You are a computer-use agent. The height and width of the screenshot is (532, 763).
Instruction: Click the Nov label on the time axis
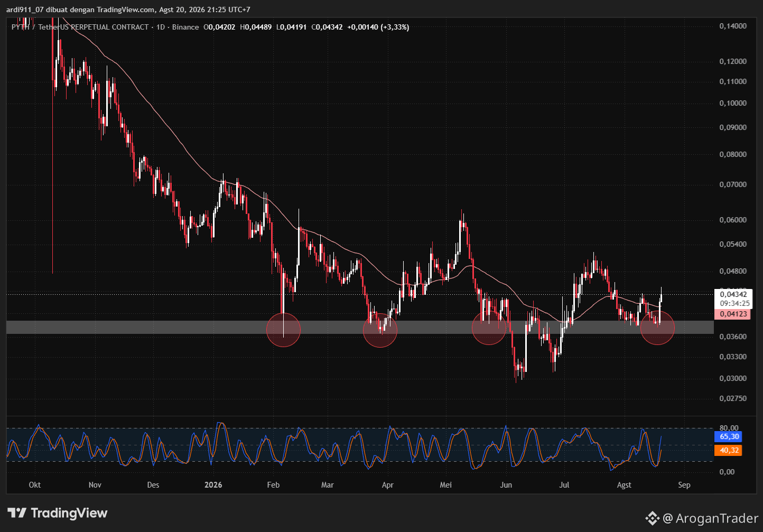click(95, 485)
